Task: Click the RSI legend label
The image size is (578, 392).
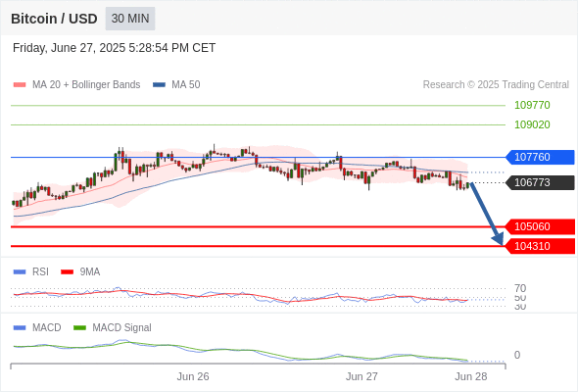Action: [40, 271]
